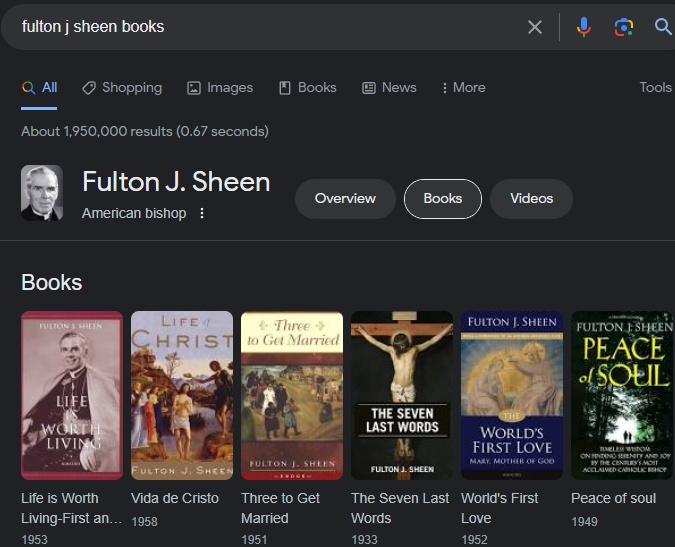Open the Overview chip for Fulton J. Sheen

[x=345, y=199]
